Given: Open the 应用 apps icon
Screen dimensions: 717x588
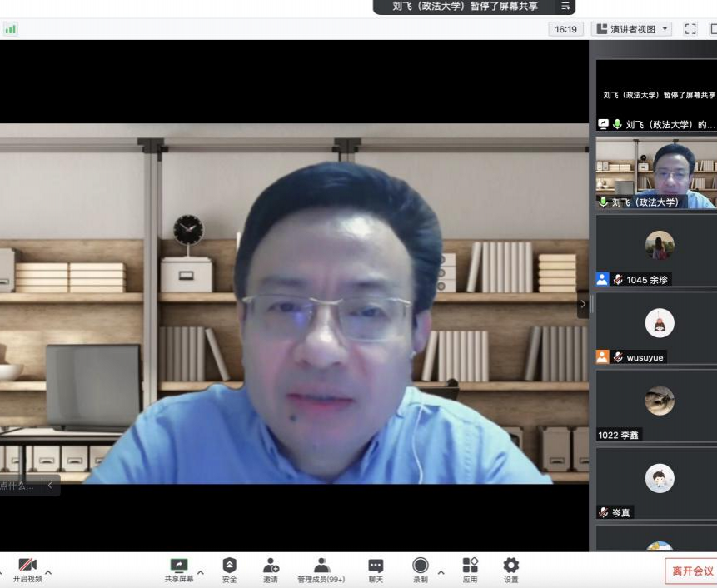Looking at the screenshot, I should click(x=471, y=570).
